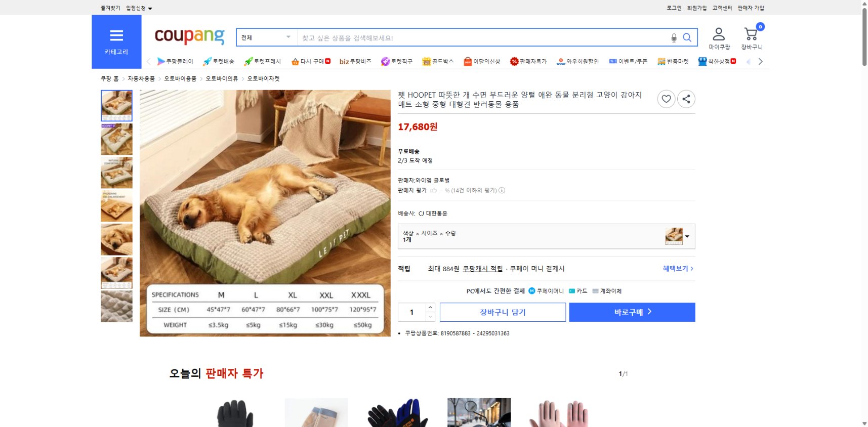Viewport: 868px width, 427px height.
Task: Submit search with magnifier icon
Action: [687, 37]
